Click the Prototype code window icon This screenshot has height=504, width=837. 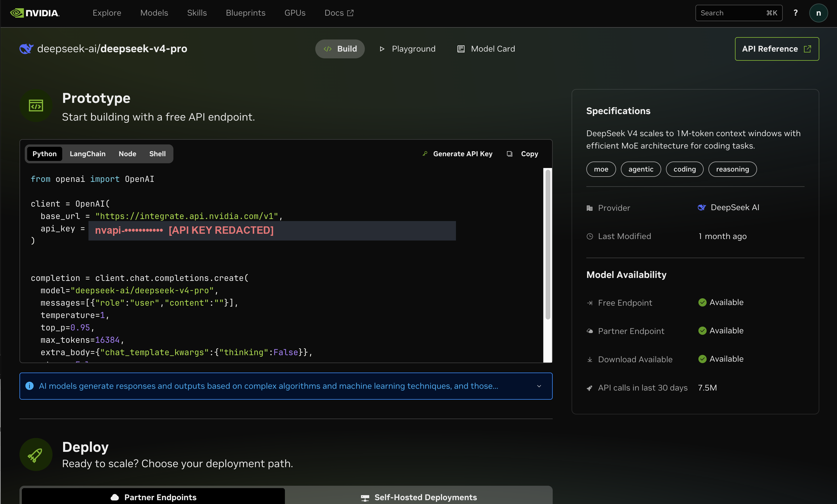point(36,106)
